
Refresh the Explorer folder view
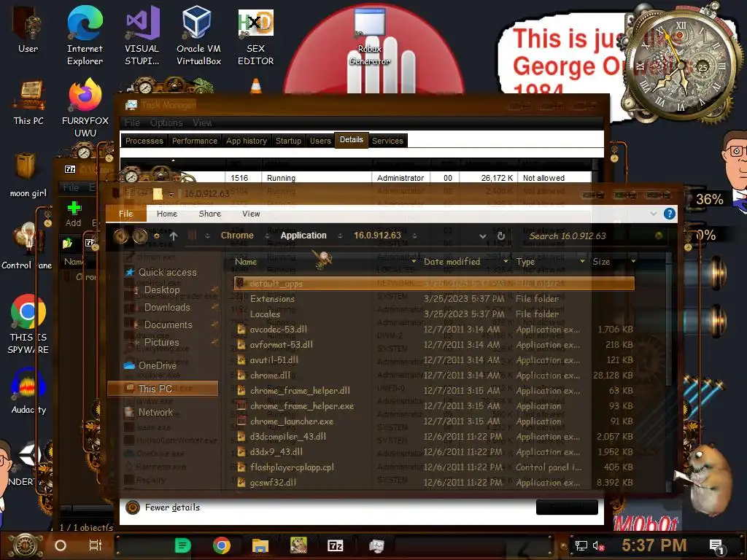(500, 236)
